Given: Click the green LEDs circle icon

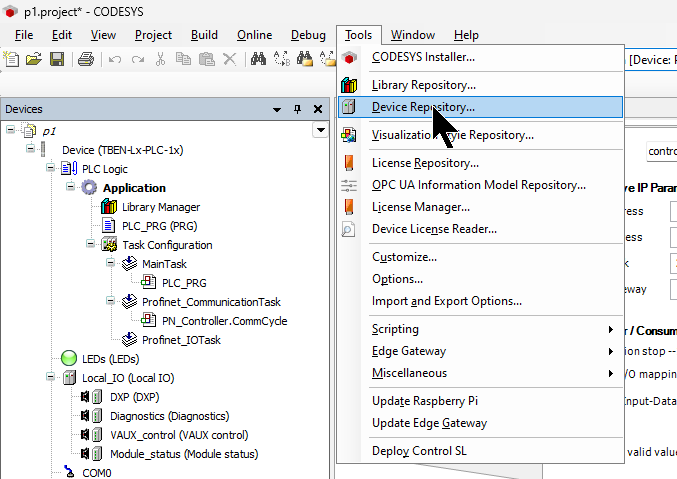Looking at the screenshot, I should click(x=69, y=358).
